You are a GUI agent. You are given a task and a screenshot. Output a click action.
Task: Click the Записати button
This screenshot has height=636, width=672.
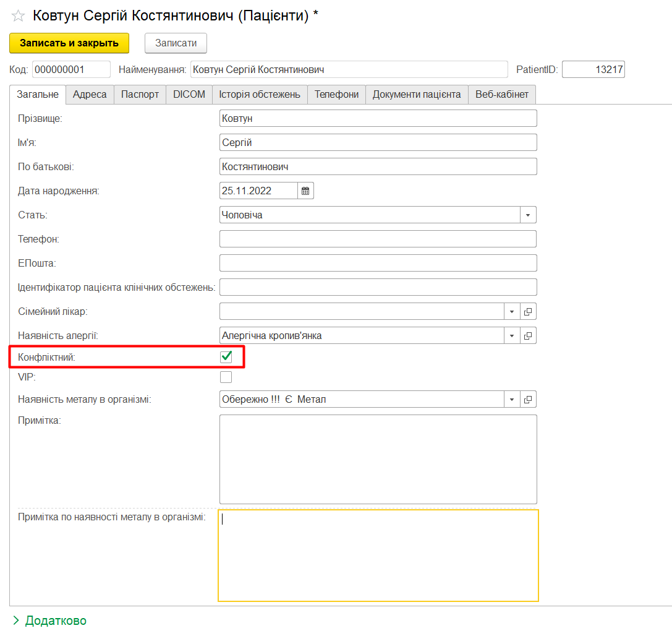coord(176,43)
